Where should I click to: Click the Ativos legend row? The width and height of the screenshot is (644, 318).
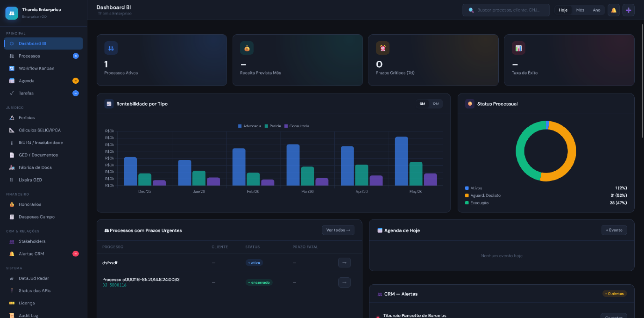tap(546, 188)
